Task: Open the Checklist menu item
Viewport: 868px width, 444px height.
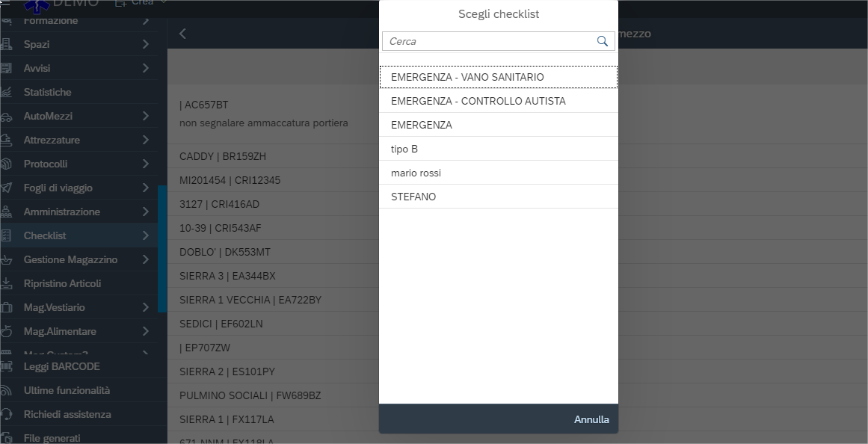Action: click(45, 235)
